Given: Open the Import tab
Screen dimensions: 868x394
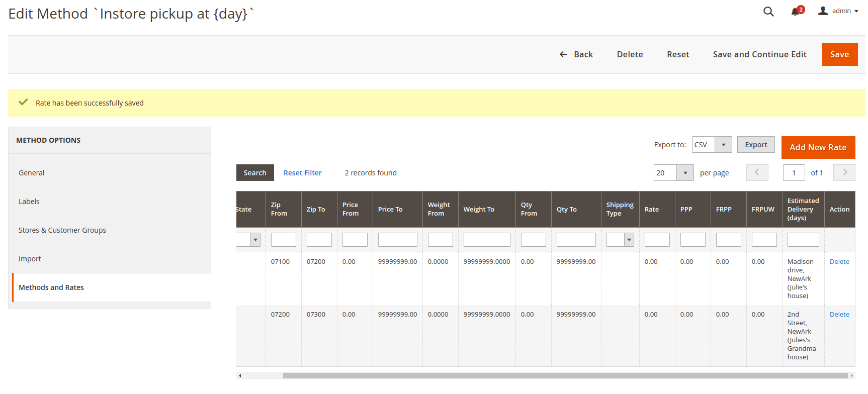Looking at the screenshot, I should click(x=30, y=259).
